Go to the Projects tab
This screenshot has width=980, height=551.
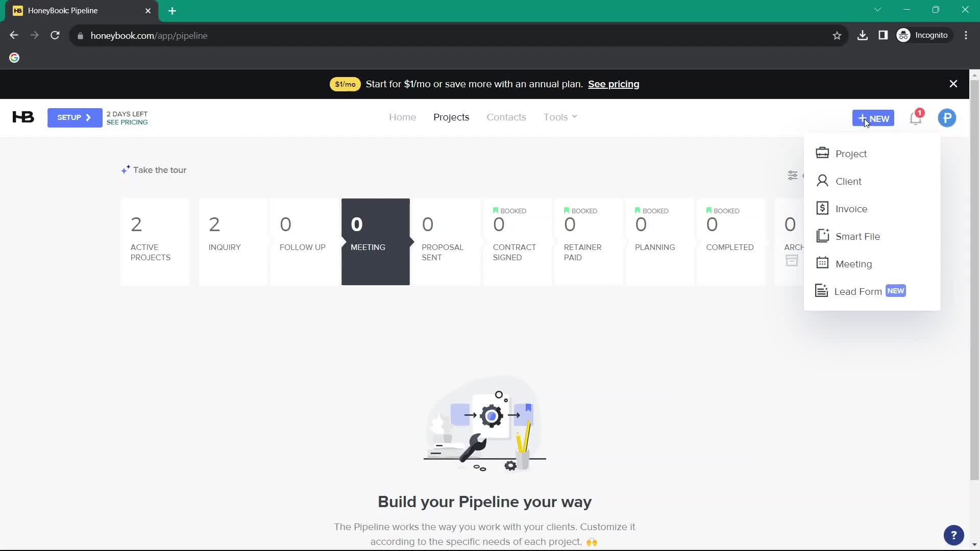coord(451,117)
